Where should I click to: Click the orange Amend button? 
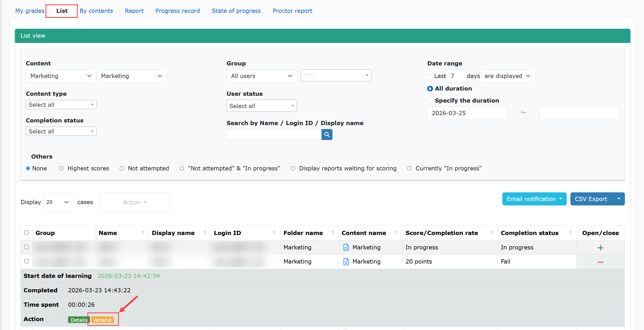[103, 320]
